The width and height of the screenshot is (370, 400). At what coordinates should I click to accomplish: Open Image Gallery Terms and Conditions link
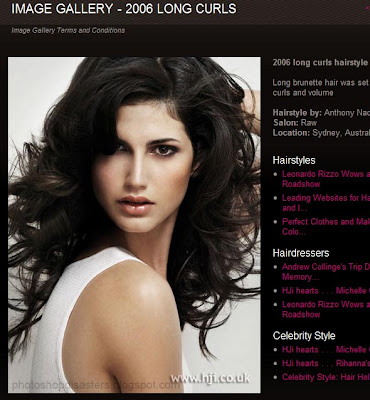[x=68, y=30]
